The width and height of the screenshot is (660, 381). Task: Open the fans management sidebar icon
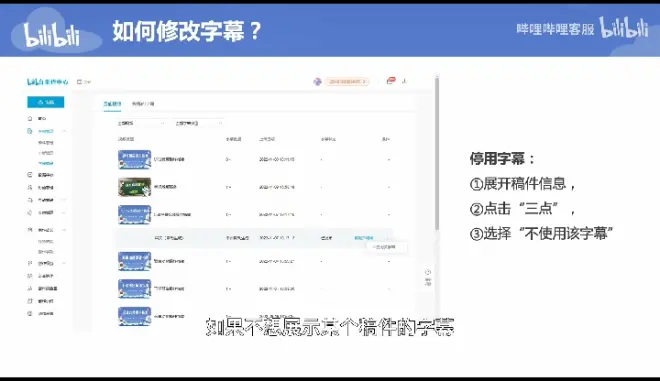click(x=29, y=187)
